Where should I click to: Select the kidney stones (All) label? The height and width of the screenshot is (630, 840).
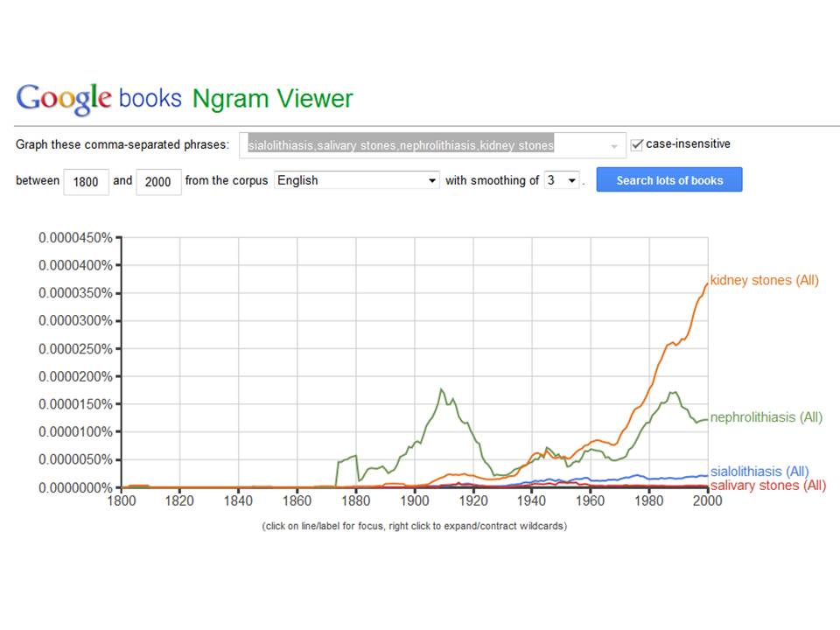pos(765,280)
